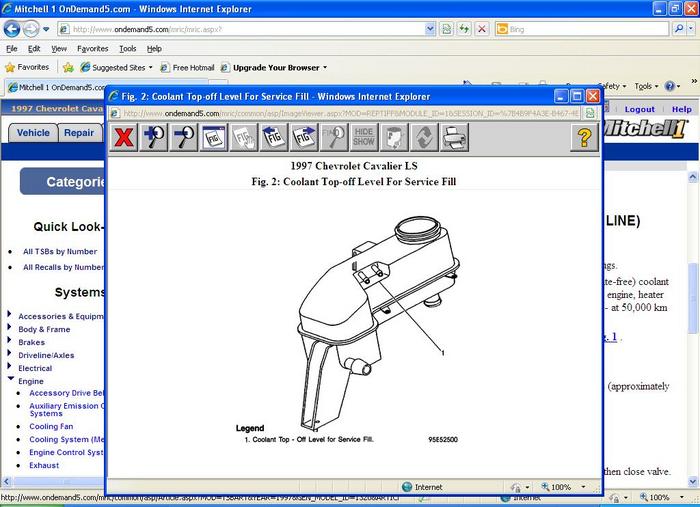Image resolution: width=700 pixels, height=507 pixels.
Task: Rotate the figure using the refresh arrows icon
Action: pyautogui.click(x=424, y=137)
